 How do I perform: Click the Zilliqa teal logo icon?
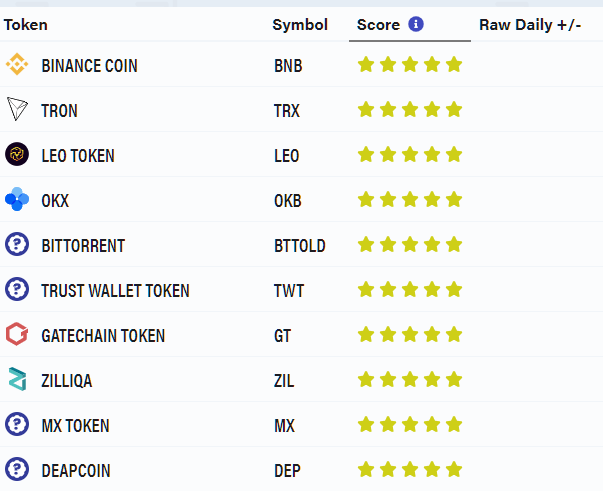coord(17,379)
